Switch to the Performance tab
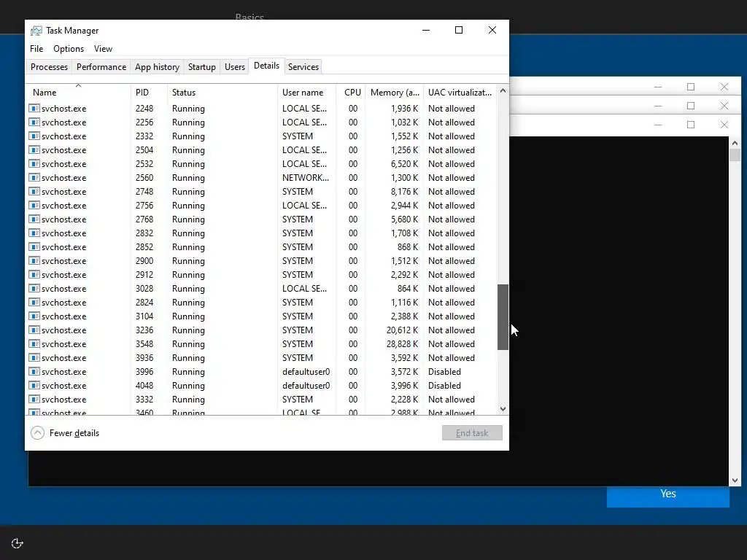747x560 pixels. pyautogui.click(x=101, y=67)
